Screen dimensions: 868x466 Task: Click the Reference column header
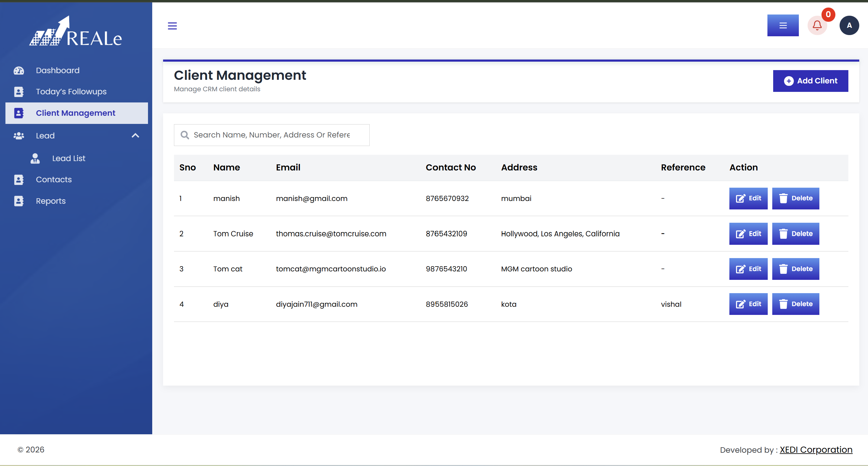(x=683, y=168)
